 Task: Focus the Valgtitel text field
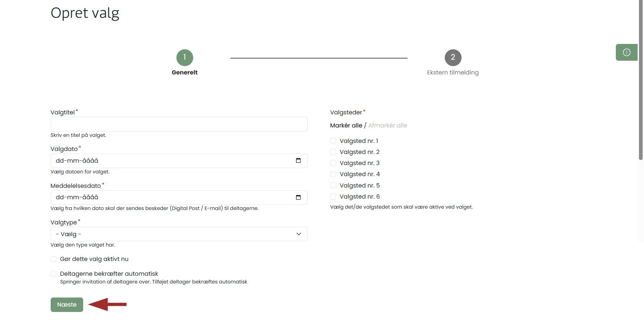178,124
